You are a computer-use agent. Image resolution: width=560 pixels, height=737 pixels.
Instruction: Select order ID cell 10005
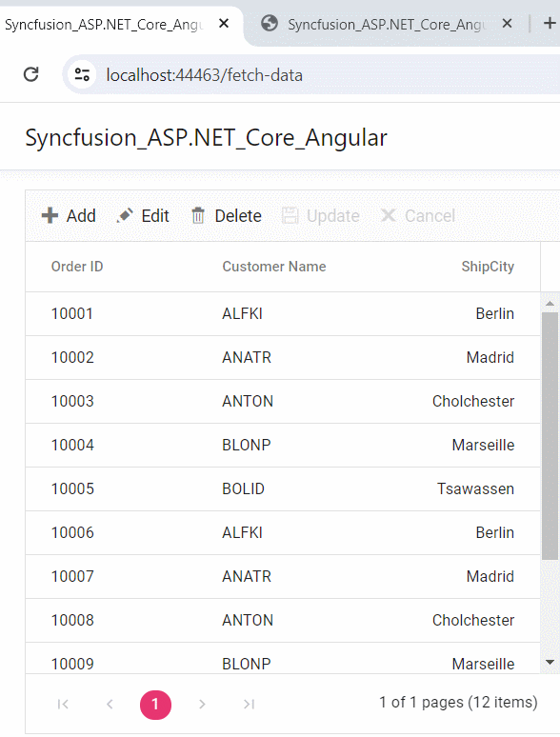coord(72,488)
